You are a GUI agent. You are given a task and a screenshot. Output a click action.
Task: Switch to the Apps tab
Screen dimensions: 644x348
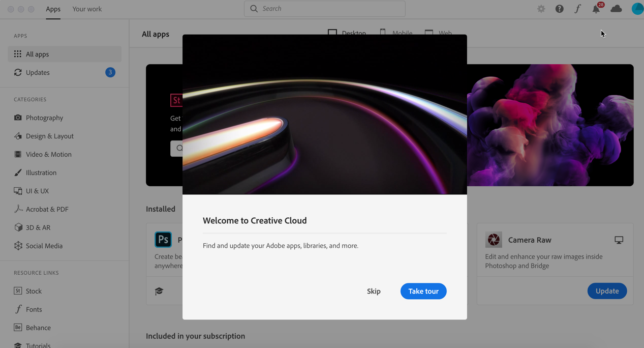coord(53,9)
